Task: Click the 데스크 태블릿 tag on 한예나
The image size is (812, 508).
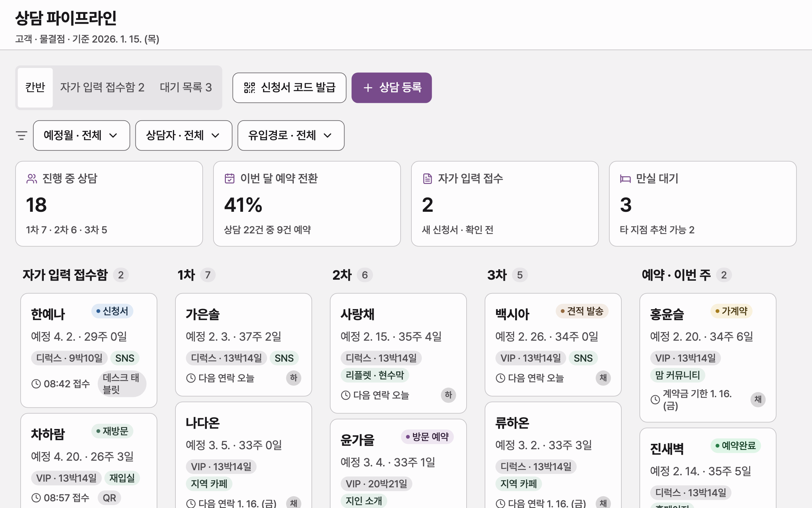Action: pyautogui.click(x=122, y=384)
